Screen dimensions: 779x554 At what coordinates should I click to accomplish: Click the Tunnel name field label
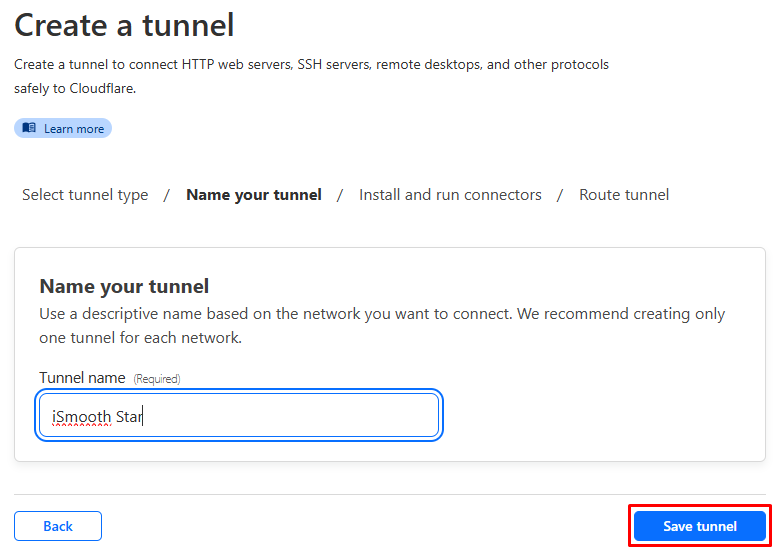point(82,378)
